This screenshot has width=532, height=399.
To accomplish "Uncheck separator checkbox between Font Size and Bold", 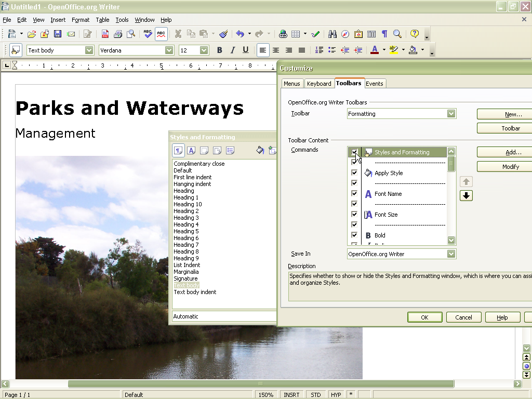I will (x=354, y=224).
